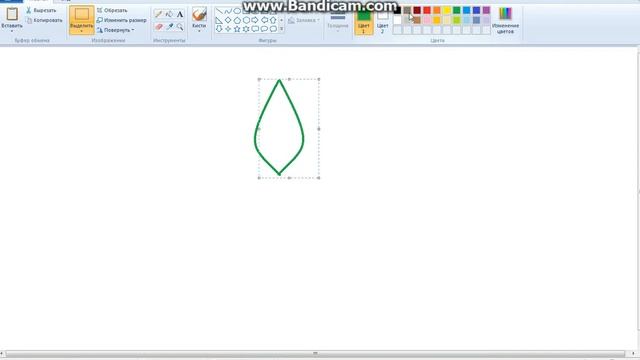Choose the Oval callout shape

click(264, 29)
